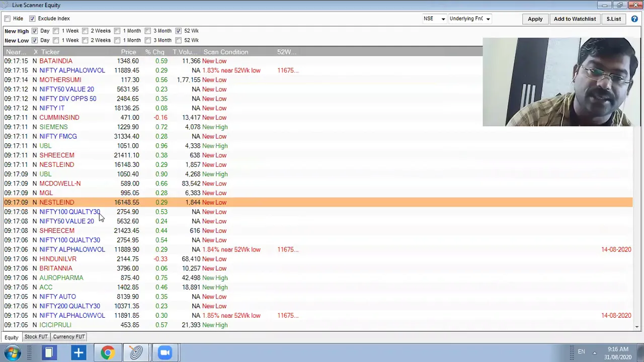
Task: Switch to the Stock FUT tab
Action: (x=36, y=337)
